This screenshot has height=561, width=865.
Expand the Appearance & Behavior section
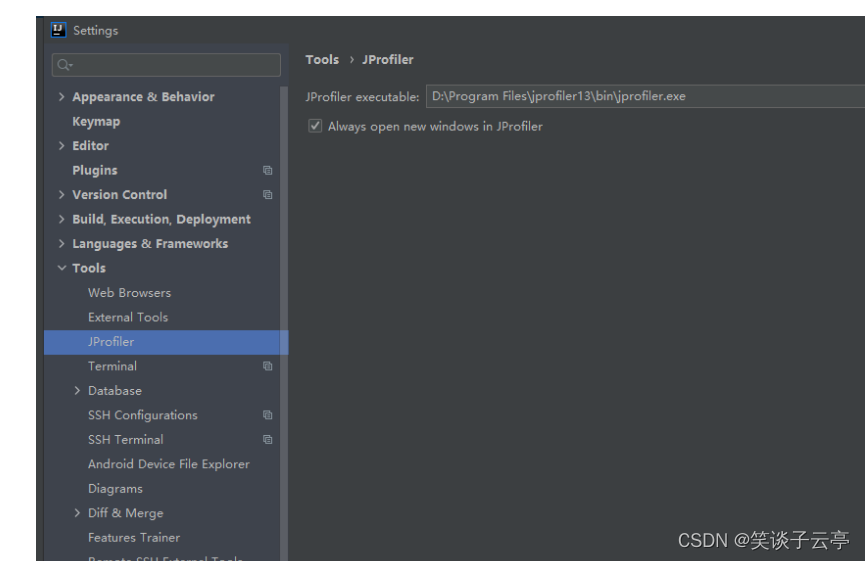(x=61, y=97)
